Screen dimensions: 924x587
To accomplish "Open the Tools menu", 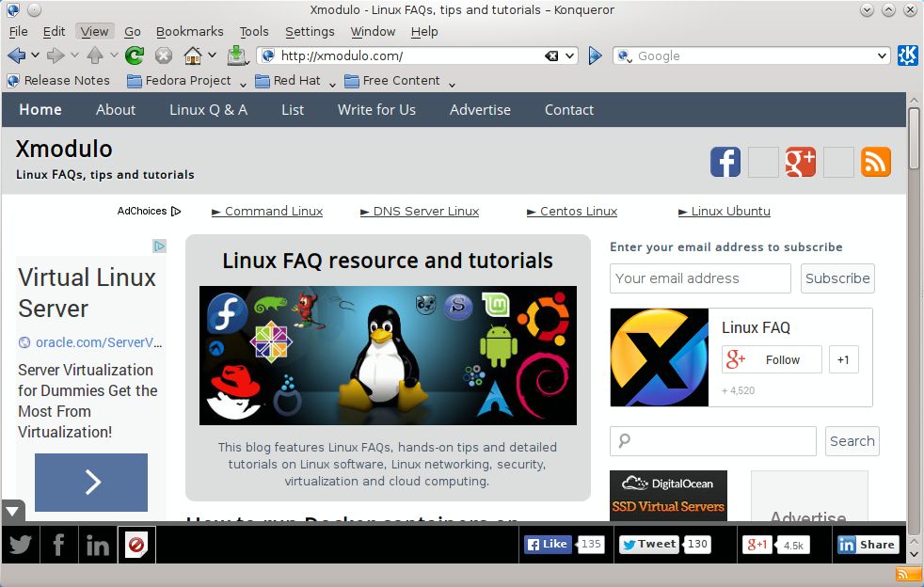I will [254, 31].
